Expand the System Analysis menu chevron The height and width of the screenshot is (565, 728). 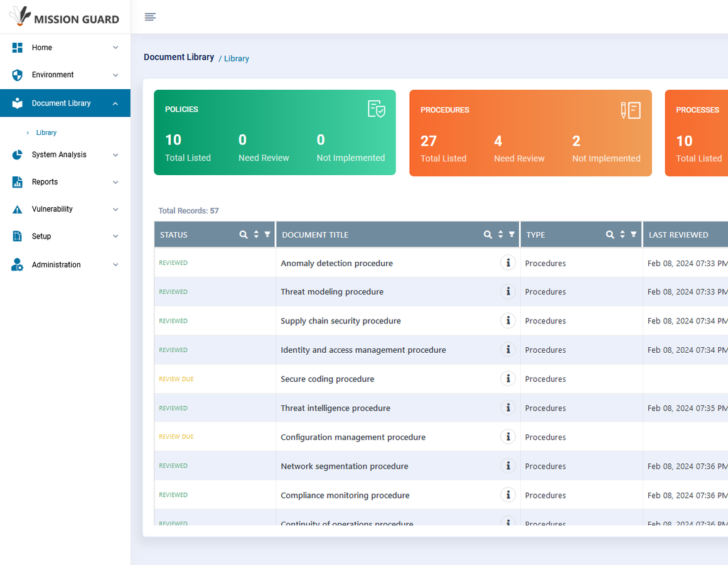click(115, 154)
